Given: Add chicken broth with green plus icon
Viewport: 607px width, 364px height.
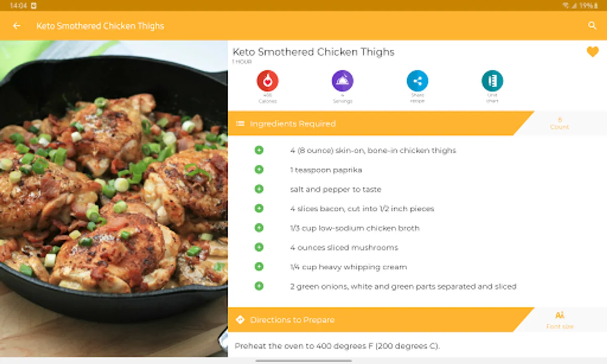Looking at the screenshot, I should point(259,228).
